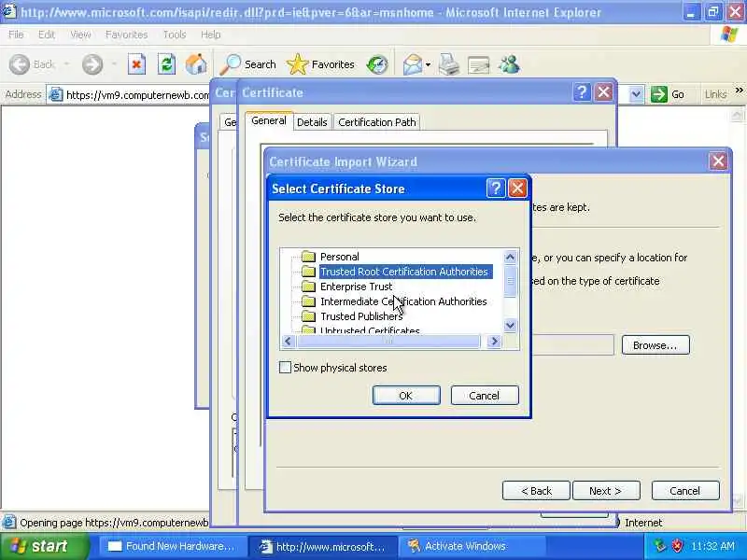Viewport: 747px width, 560px height.
Task: Click the Search magnifier toolbar button
Action: pyautogui.click(x=248, y=64)
